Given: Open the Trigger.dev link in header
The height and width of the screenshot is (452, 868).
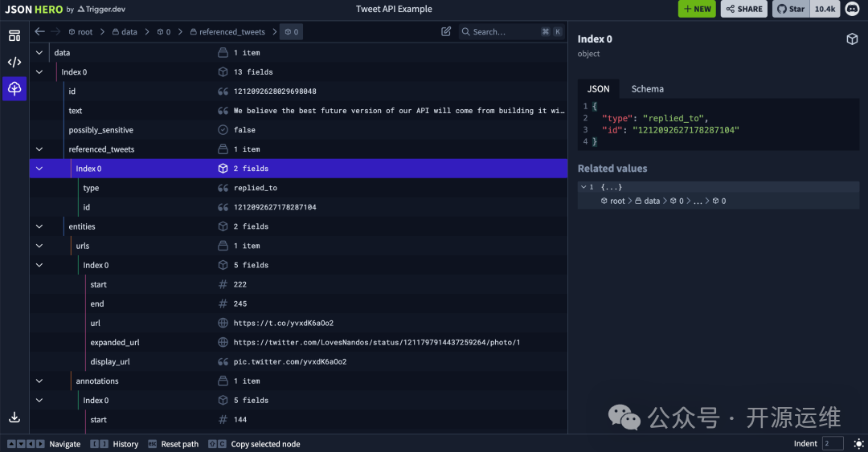Looking at the screenshot, I should pyautogui.click(x=101, y=10).
